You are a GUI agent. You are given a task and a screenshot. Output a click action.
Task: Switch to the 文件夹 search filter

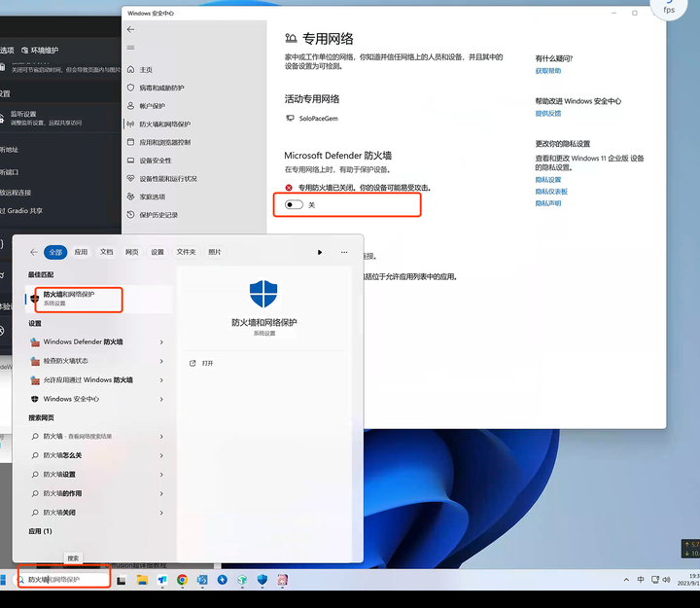coord(186,252)
